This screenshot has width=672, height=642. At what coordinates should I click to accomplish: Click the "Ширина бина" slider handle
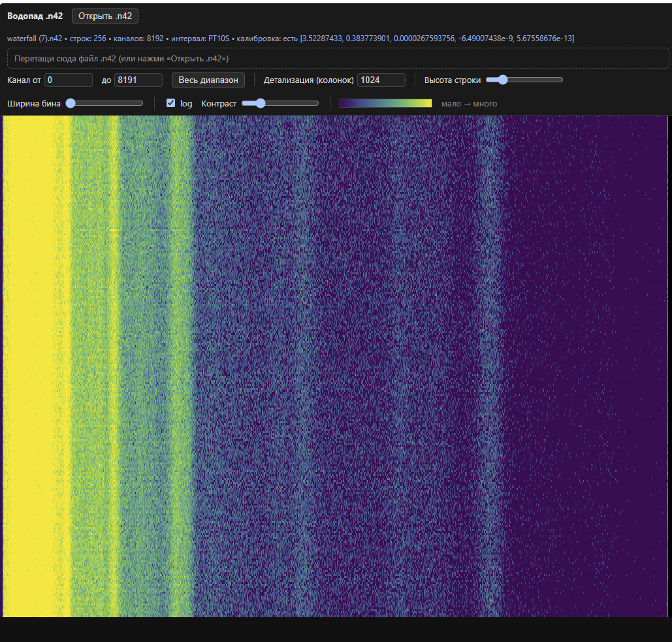pos(71,103)
